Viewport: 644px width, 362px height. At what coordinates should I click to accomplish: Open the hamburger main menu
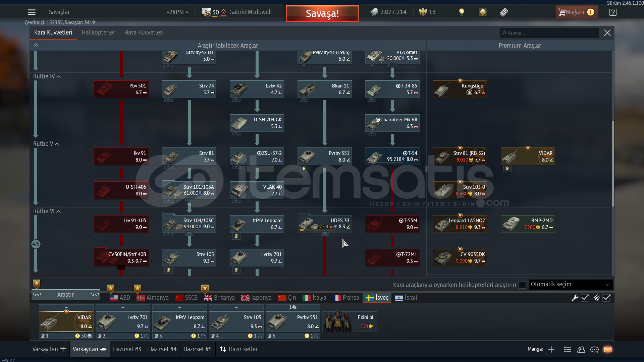(32, 12)
